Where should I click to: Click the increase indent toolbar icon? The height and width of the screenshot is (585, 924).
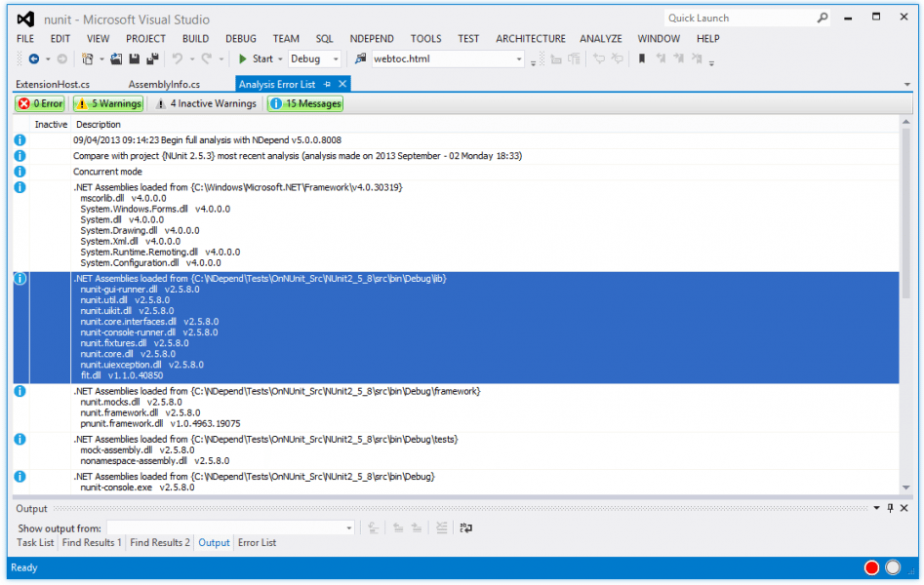pyautogui.click(x=574, y=58)
